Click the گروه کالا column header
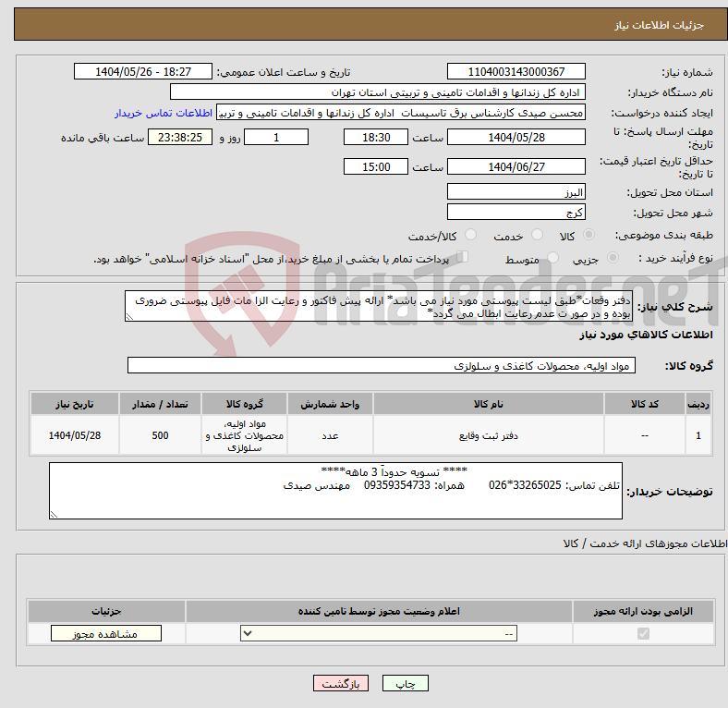Screen dimensions: 728x708 tap(244, 404)
